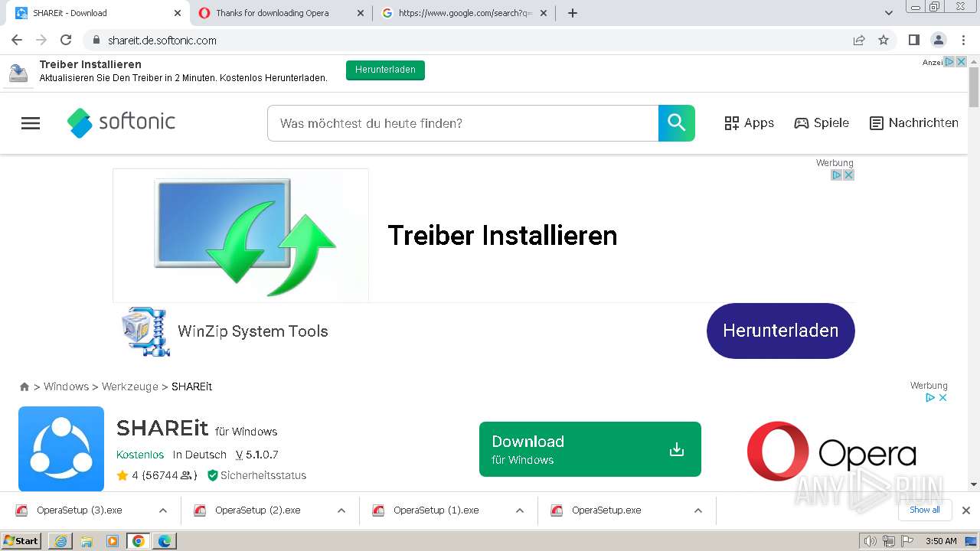Open Microsoft Edge from the taskbar
980x551 pixels.
164,541
